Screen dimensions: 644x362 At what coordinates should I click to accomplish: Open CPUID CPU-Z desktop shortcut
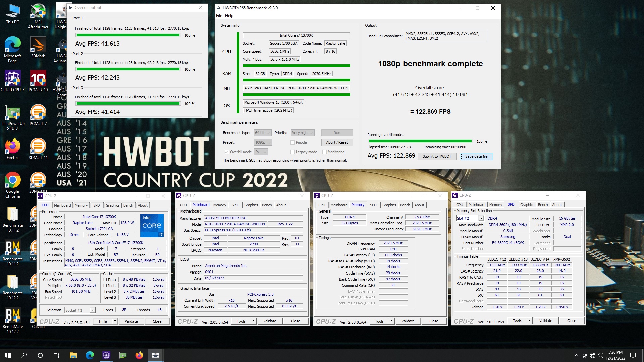pos(13,81)
